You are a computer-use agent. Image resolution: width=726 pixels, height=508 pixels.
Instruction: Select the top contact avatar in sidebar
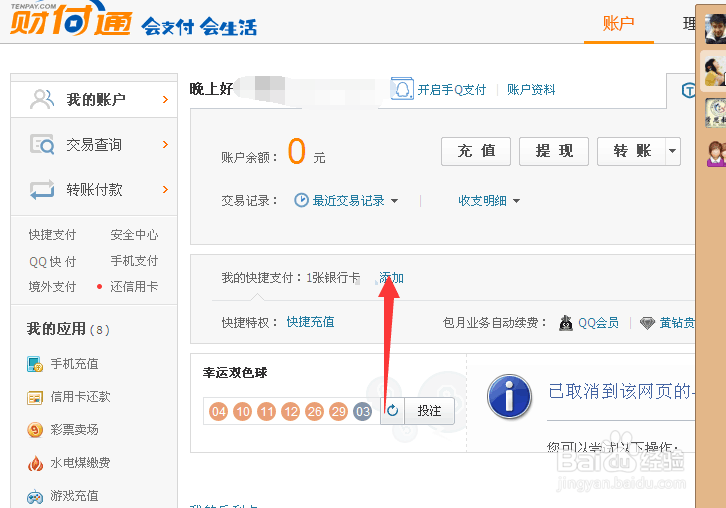[x=715, y=28]
